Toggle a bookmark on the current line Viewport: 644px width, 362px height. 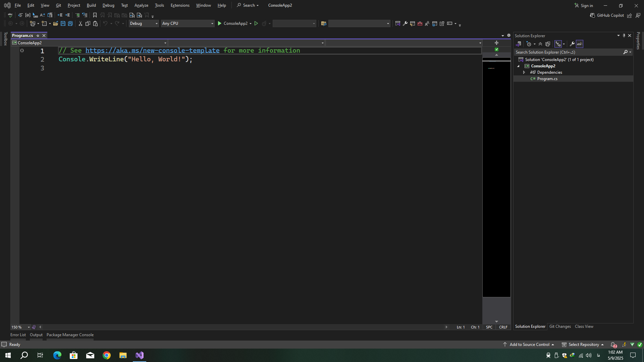point(95,15)
